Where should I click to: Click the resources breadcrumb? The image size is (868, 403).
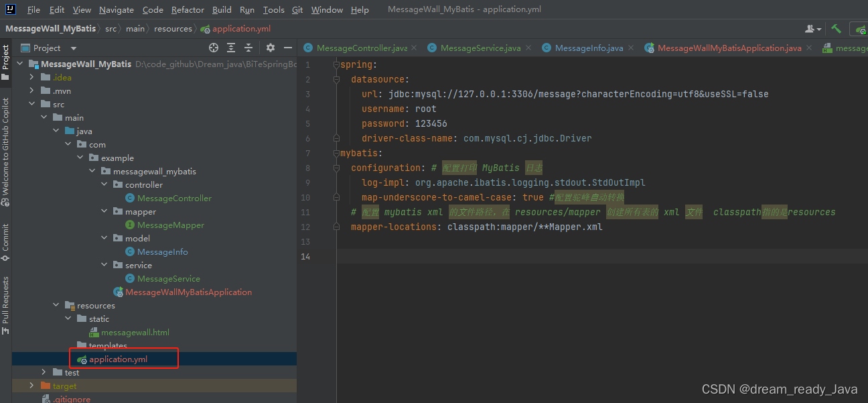tap(173, 29)
